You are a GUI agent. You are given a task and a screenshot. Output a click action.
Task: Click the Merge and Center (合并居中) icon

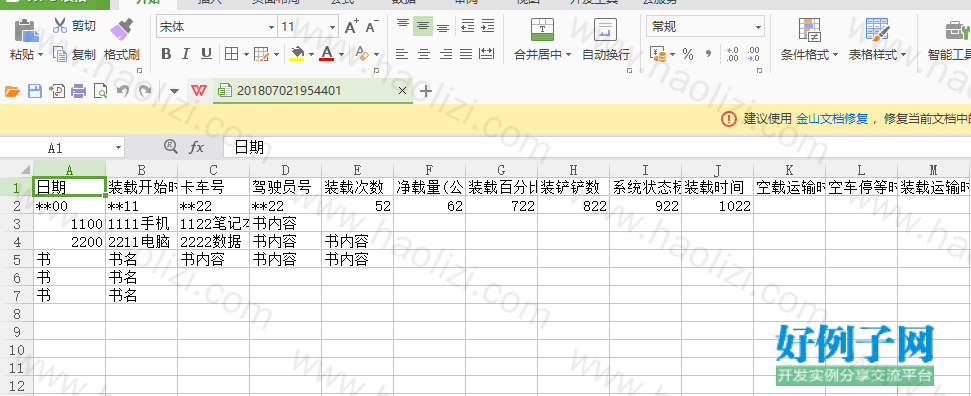(x=542, y=29)
